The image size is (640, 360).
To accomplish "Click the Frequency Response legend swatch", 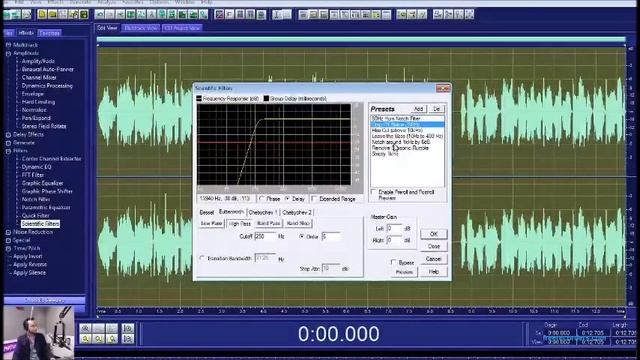I will pos(199,98).
